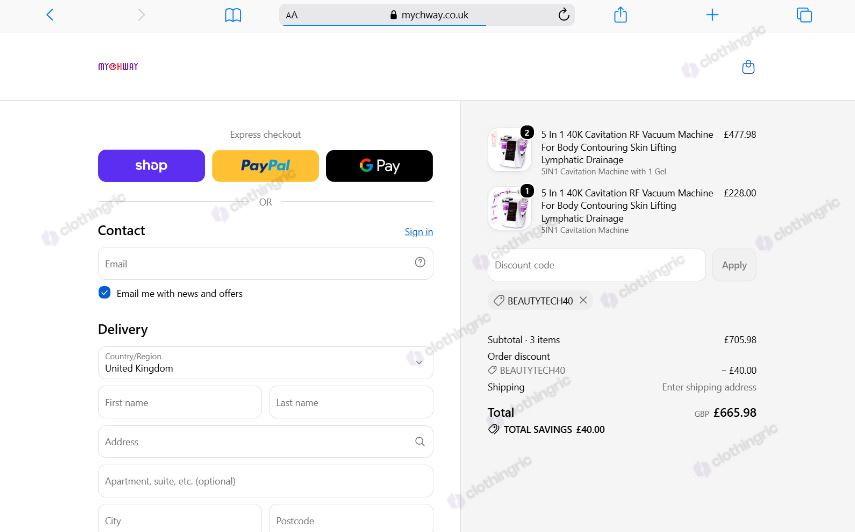Open a new tab with plus icon

tap(712, 15)
